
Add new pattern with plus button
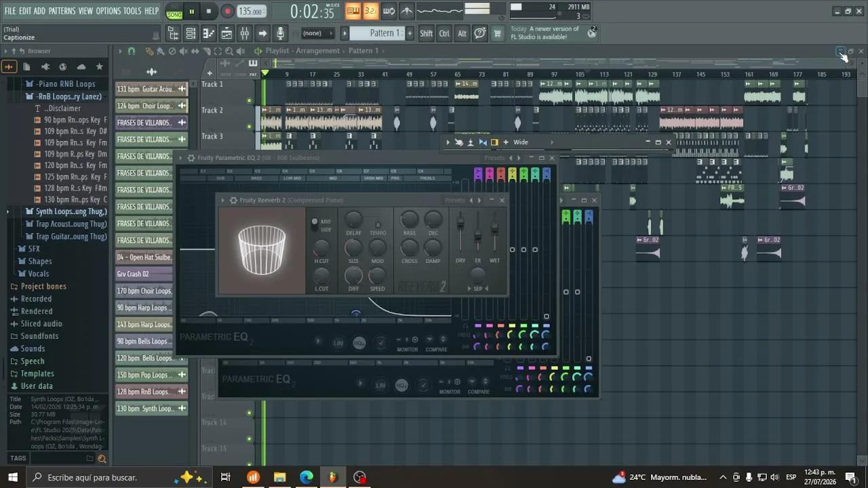coord(409,33)
